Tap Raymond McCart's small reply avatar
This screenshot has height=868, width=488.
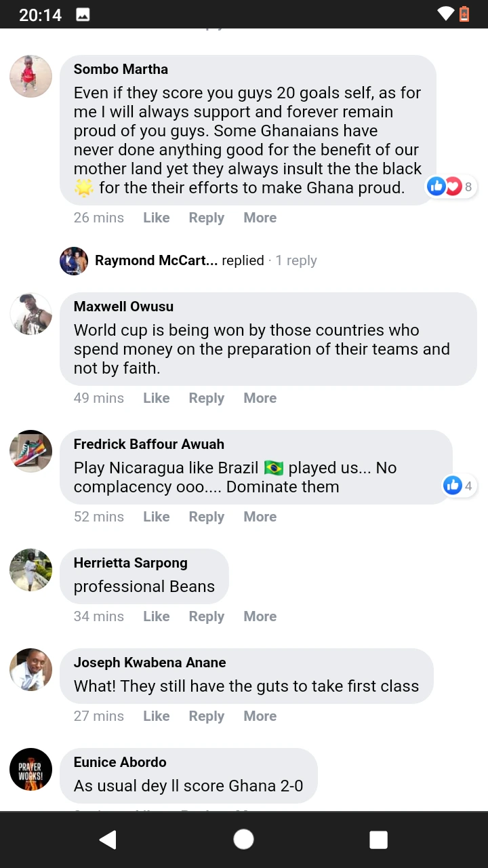[x=74, y=260]
